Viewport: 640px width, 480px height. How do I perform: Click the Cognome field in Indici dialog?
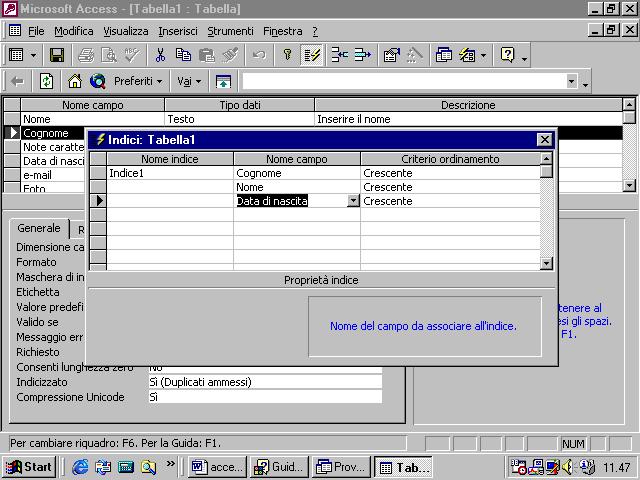(297, 173)
